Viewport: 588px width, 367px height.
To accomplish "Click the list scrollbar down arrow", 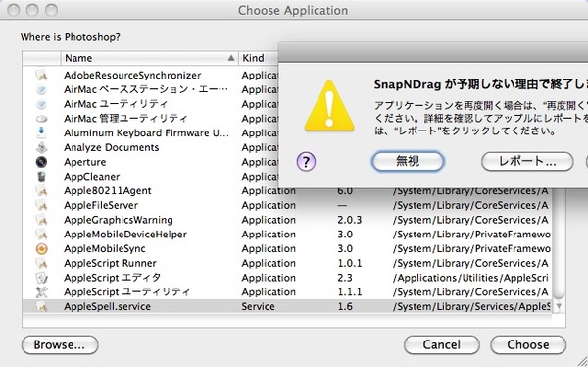I will coord(559,306).
